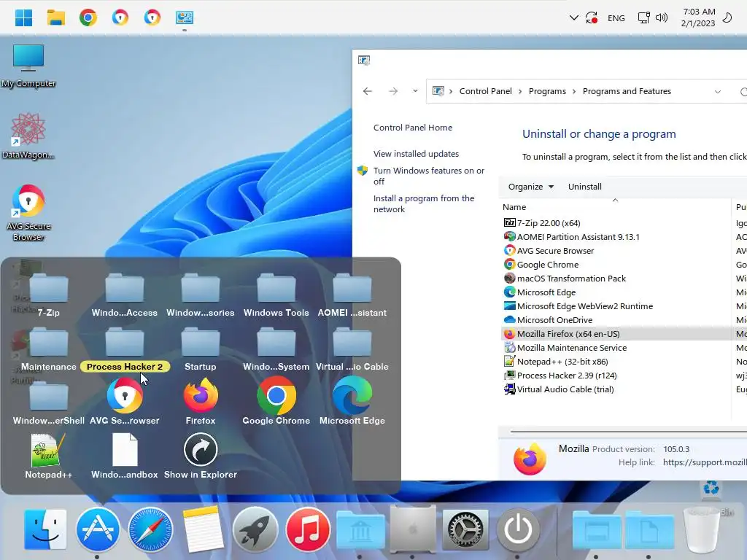Screen dimensions: 747x560
Task: Open the Control Panel Home link
Action: click(413, 128)
